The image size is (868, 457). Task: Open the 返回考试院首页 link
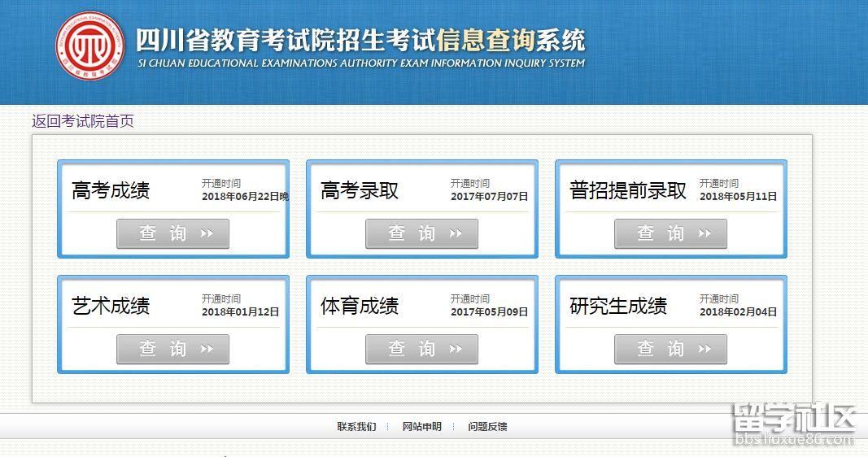coord(83,121)
